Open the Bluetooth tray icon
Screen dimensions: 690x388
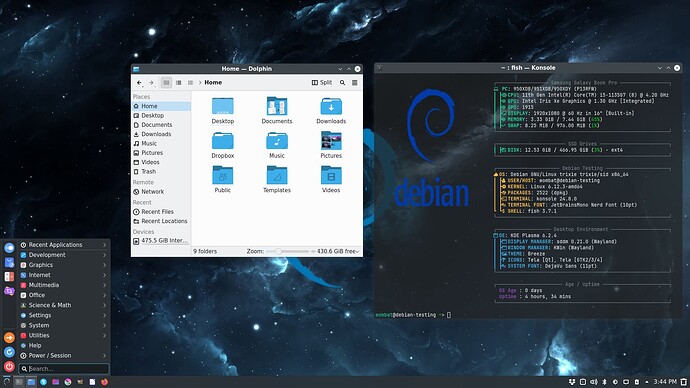604,382
